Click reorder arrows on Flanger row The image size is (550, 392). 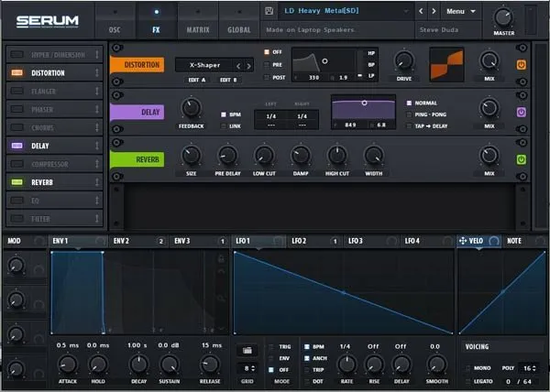97,91
